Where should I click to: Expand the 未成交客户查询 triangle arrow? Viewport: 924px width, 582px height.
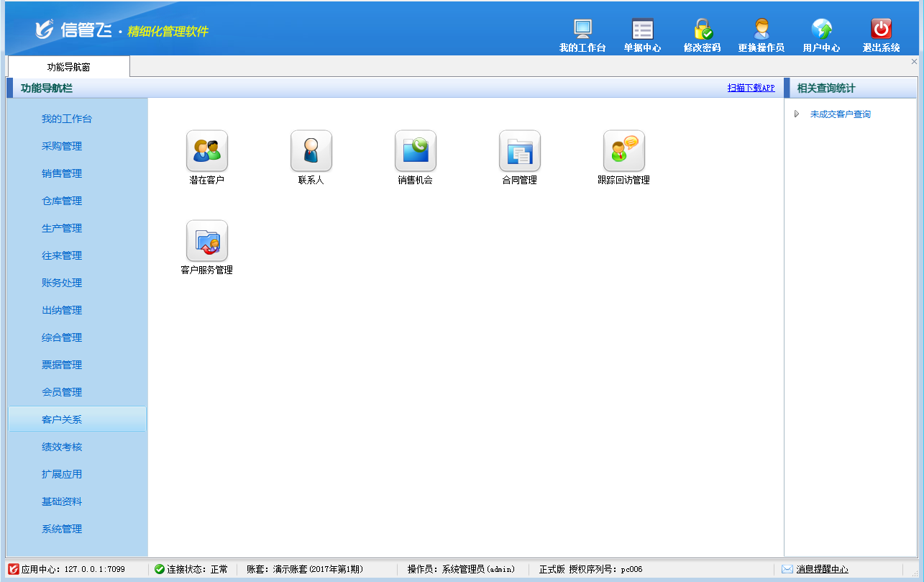[796, 114]
